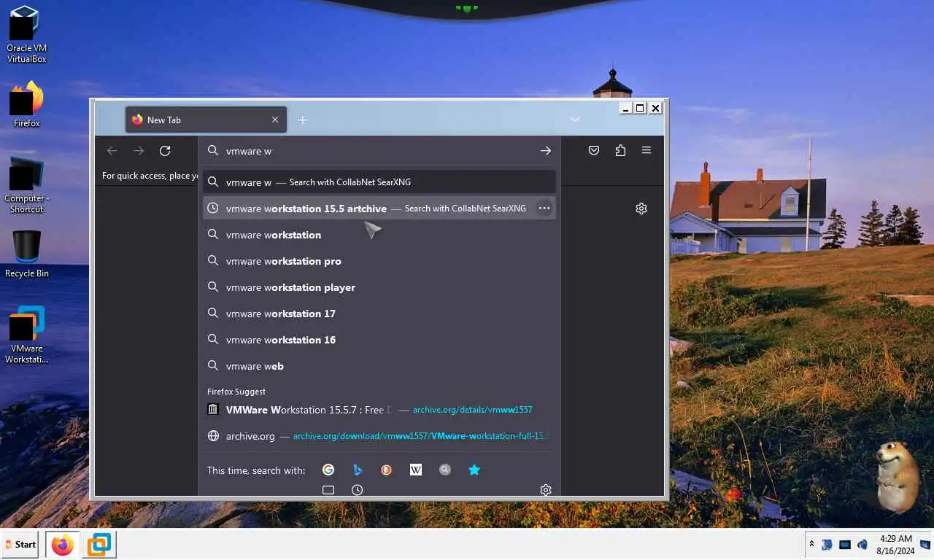Click the Firefox taskbar button
934x560 pixels.
tap(63, 545)
